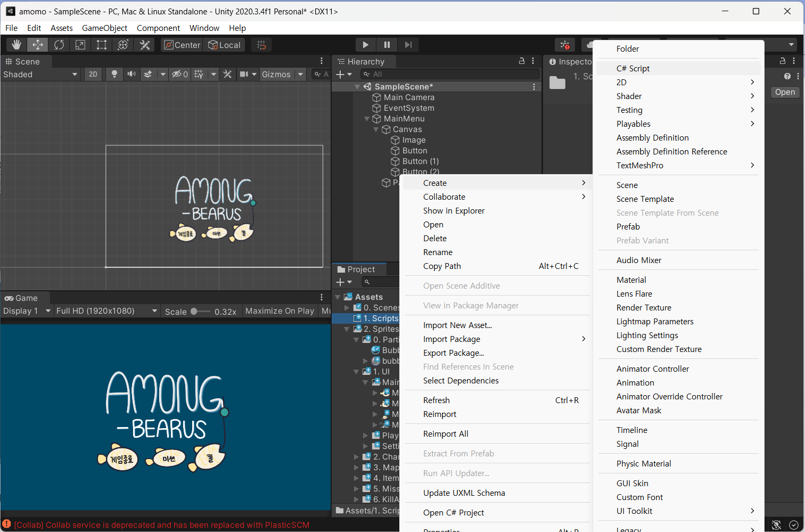Toggle the Hierarchy panel lock
This screenshot has width=805, height=532.
click(x=522, y=61)
